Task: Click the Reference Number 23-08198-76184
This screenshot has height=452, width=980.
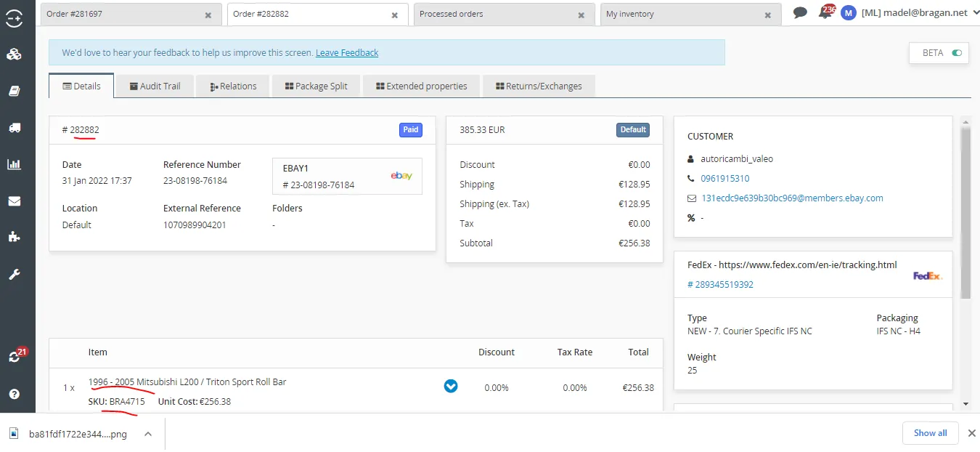Action: [x=195, y=180]
